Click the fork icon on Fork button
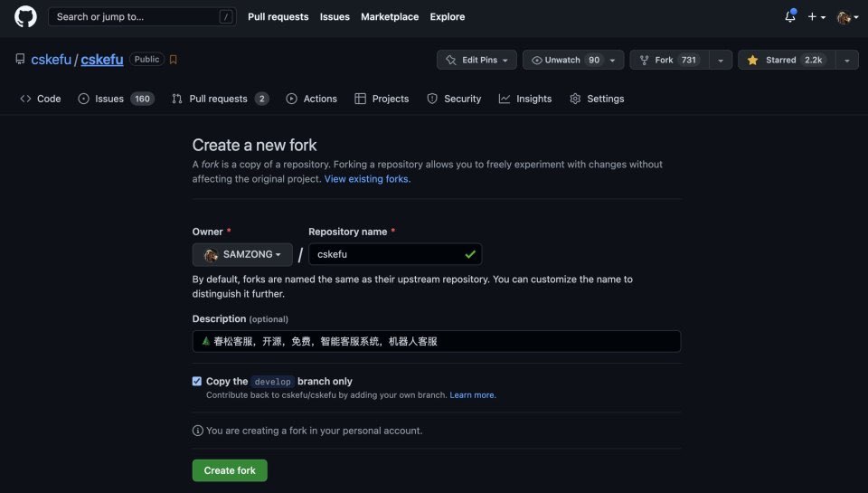Image resolution: width=868 pixels, height=493 pixels. click(x=644, y=60)
